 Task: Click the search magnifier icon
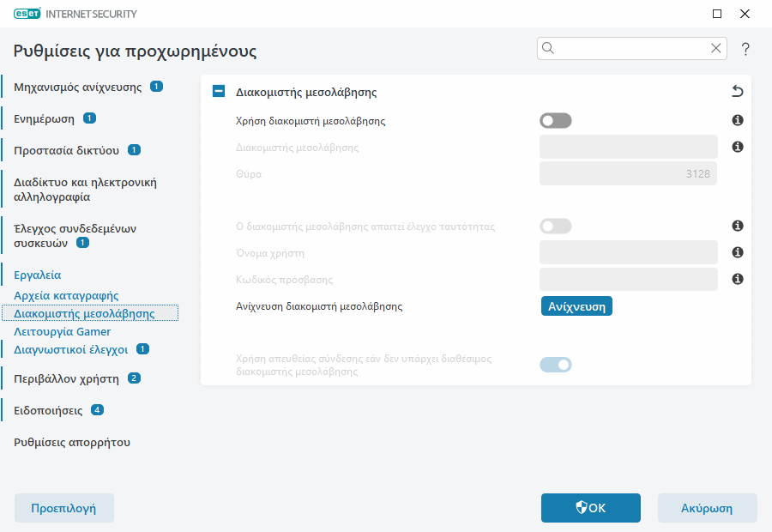(548, 48)
